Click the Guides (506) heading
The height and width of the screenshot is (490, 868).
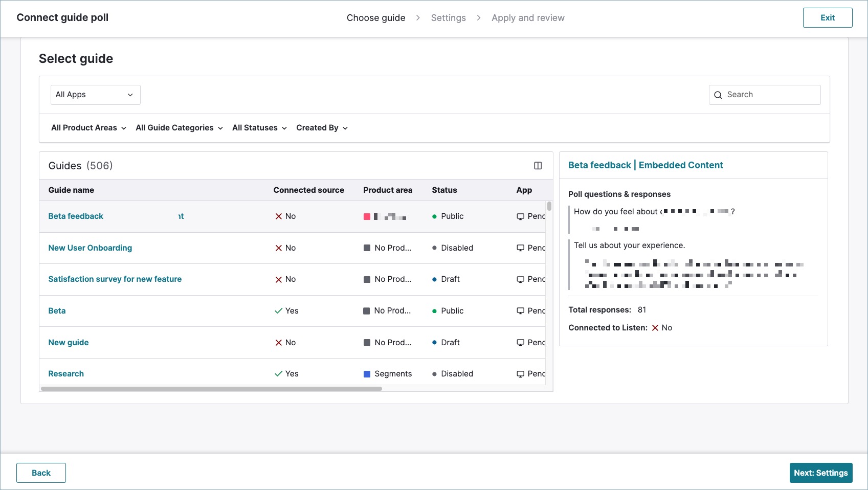(x=80, y=166)
